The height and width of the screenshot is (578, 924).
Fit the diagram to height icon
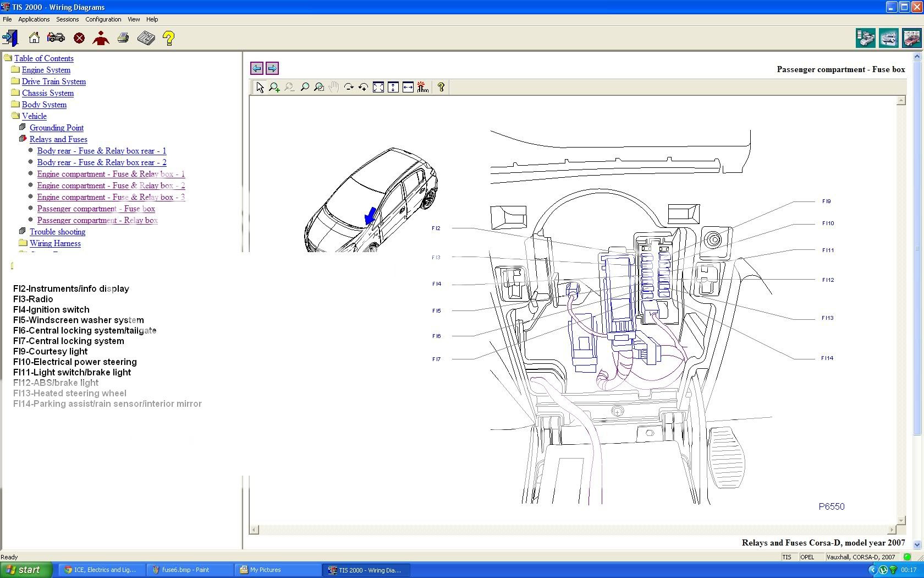click(393, 87)
